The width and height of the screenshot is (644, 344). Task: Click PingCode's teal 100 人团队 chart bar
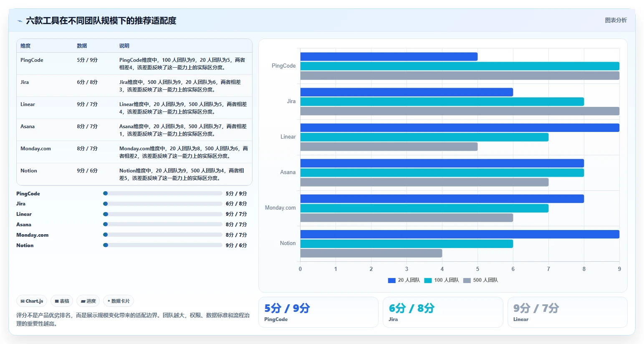[460, 66]
